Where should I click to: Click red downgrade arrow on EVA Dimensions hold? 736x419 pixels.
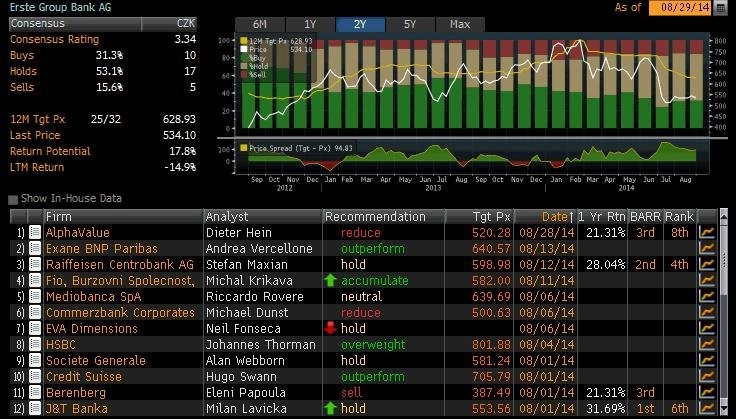pyautogui.click(x=330, y=328)
